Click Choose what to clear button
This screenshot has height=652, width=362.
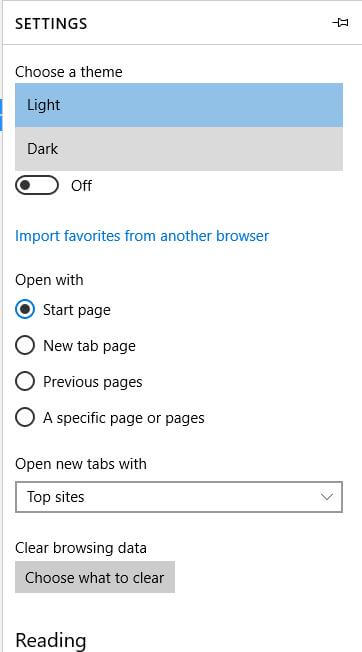[95, 577]
